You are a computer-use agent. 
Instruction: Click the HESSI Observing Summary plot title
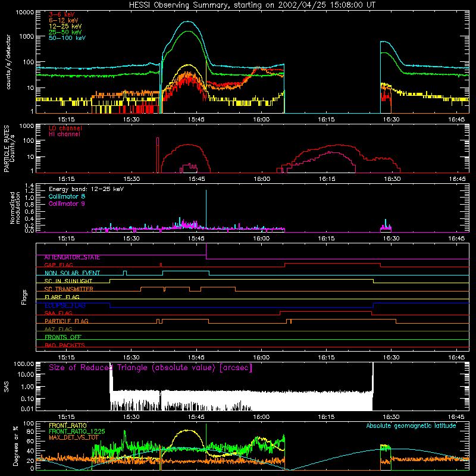click(252, 5)
